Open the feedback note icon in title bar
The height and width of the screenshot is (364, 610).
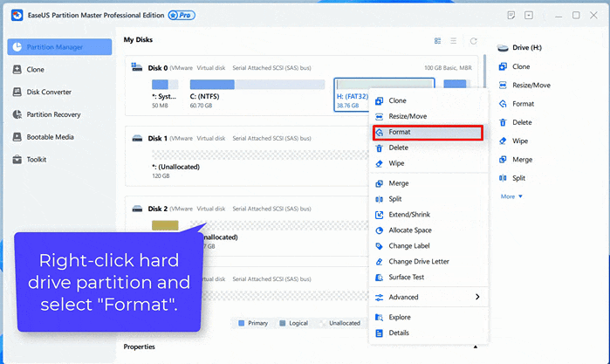tap(511, 15)
